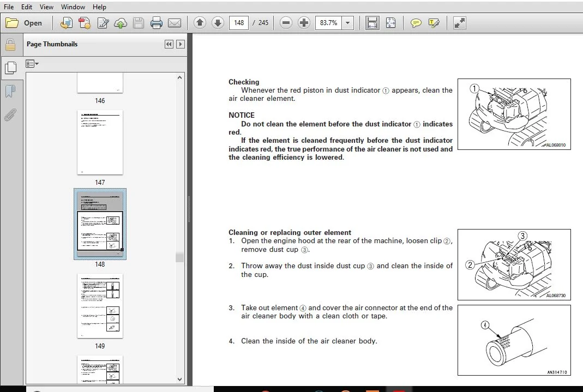Select the highlight text tool
Screen dimensions: 583x392
tap(434, 23)
